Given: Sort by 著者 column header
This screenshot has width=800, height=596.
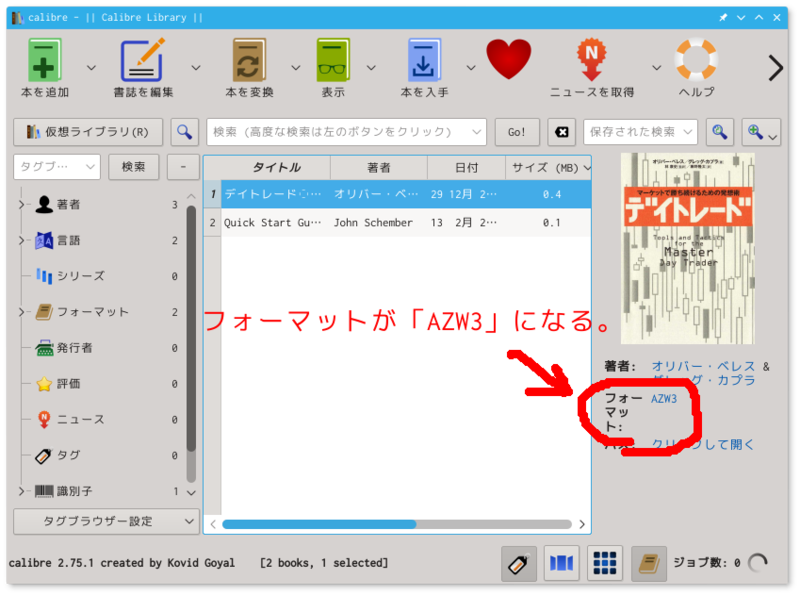Looking at the screenshot, I should click(x=379, y=167).
